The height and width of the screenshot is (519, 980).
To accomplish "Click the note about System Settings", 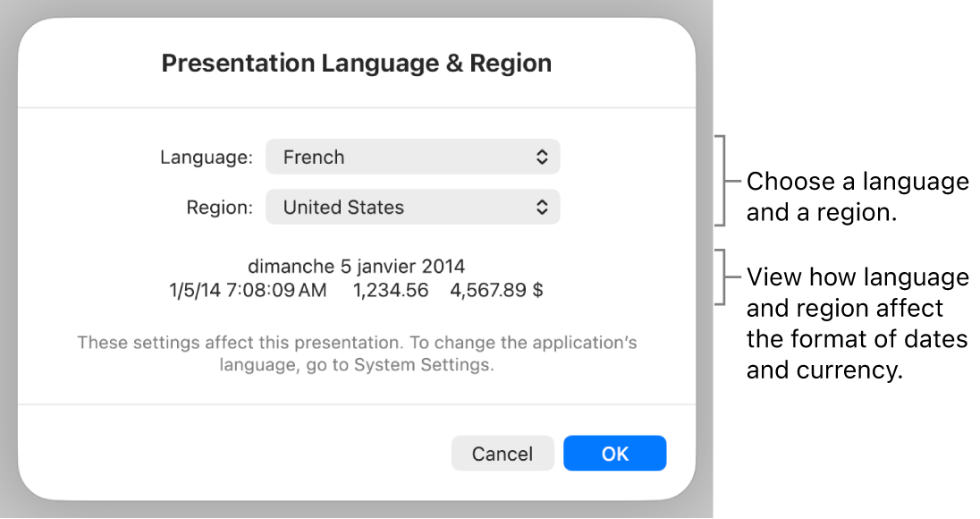I will [x=357, y=353].
